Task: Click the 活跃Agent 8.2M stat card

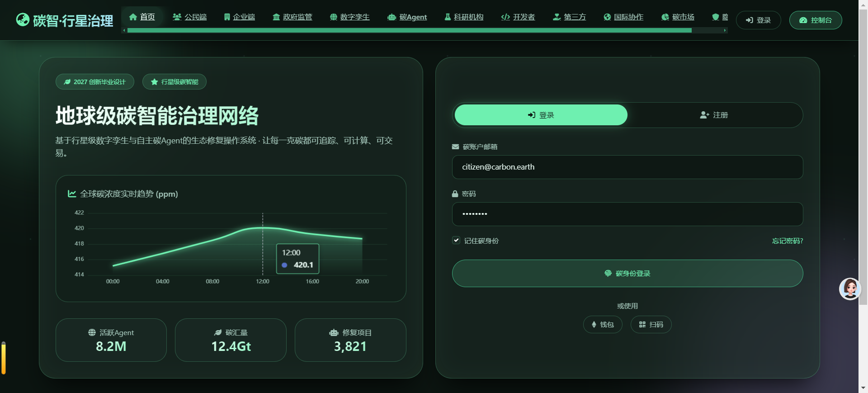Action: pos(111,340)
